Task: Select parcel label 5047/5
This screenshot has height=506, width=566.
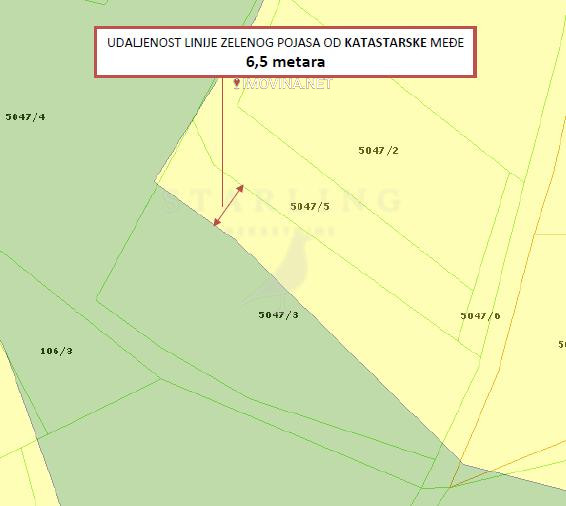Action: click(310, 206)
